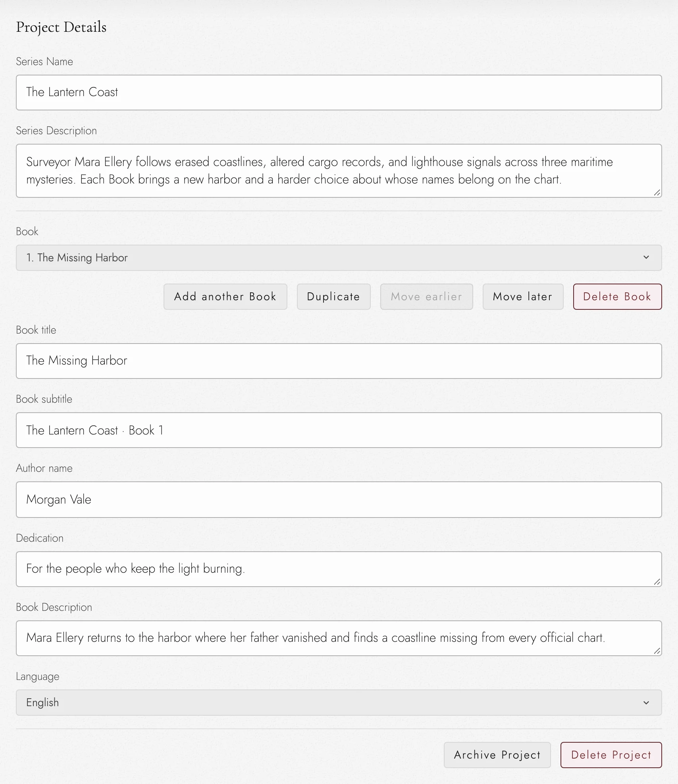The width and height of the screenshot is (678, 784).
Task: Grab the Book Description resize handle
Action: [x=657, y=651]
